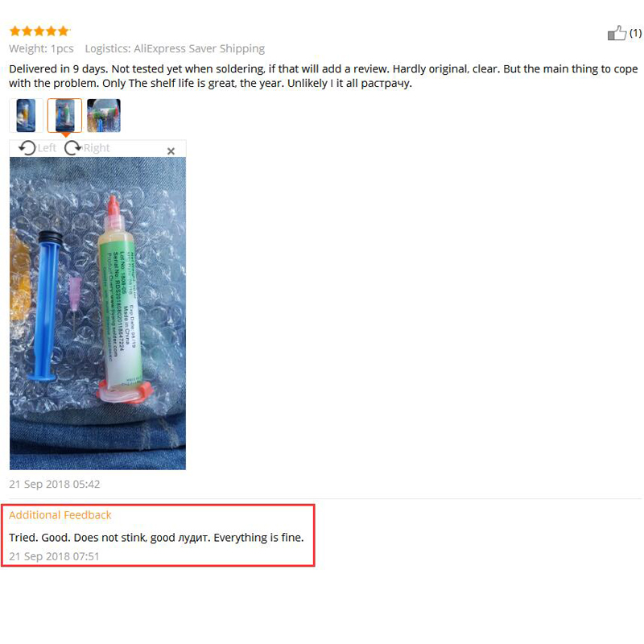
Task: Rotate the photo with the Right arrow icon
Action: pyautogui.click(x=72, y=148)
